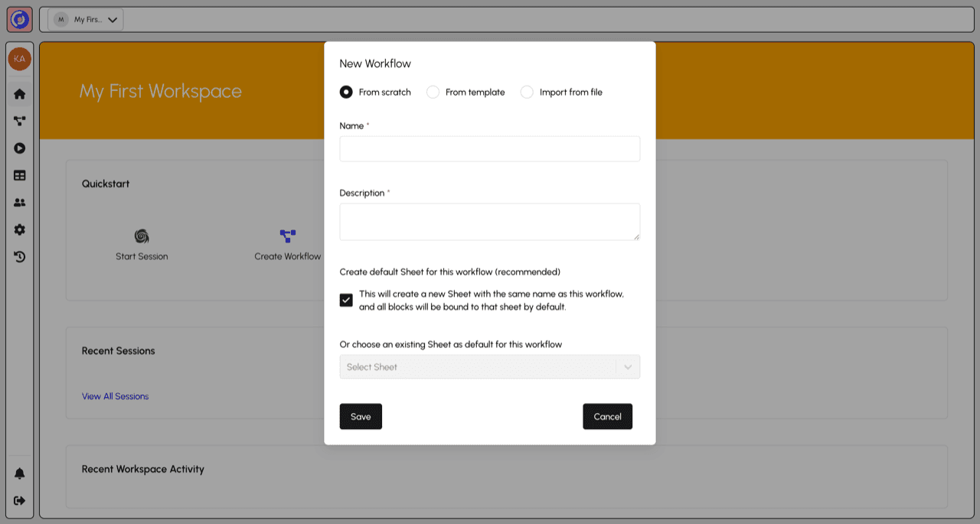Click the Sessions play icon in the sidebar

coord(19,148)
